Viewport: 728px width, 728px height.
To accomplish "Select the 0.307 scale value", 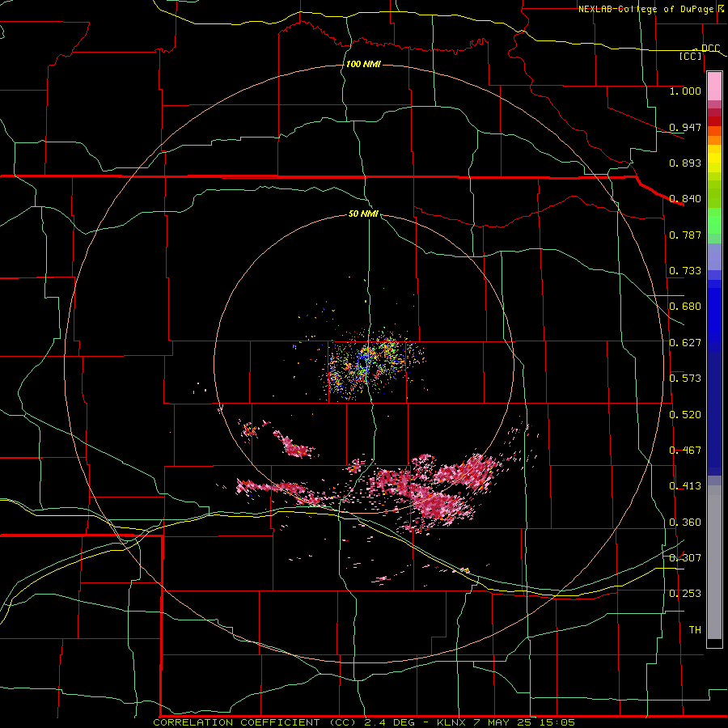I will [685, 558].
